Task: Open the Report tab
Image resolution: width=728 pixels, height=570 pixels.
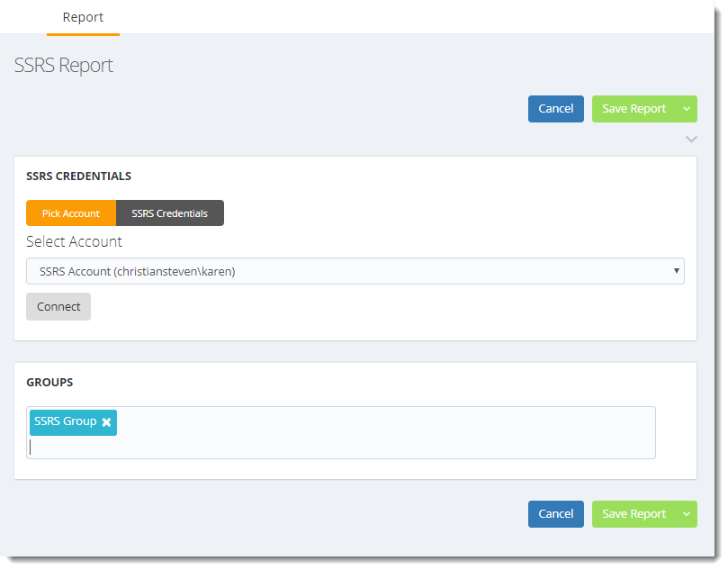Action: point(83,18)
